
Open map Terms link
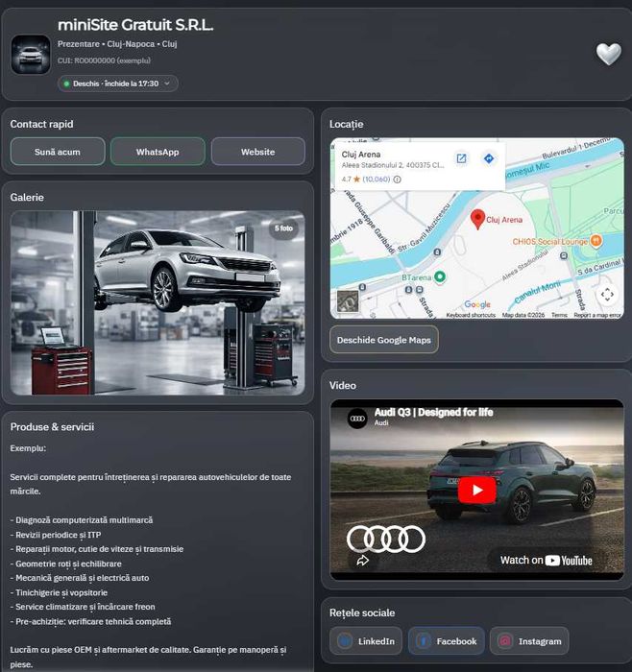click(x=559, y=315)
